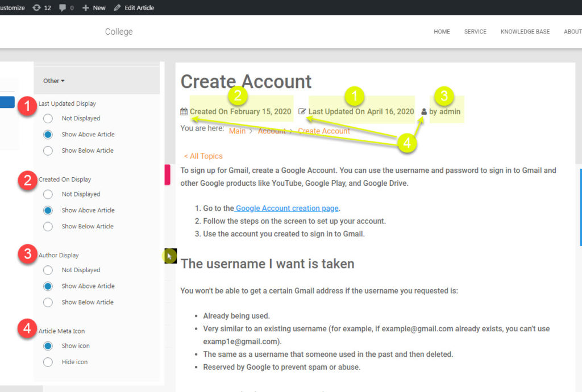Click the Main breadcrumb link
Screen dimensions: 582x392
[x=237, y=131]
